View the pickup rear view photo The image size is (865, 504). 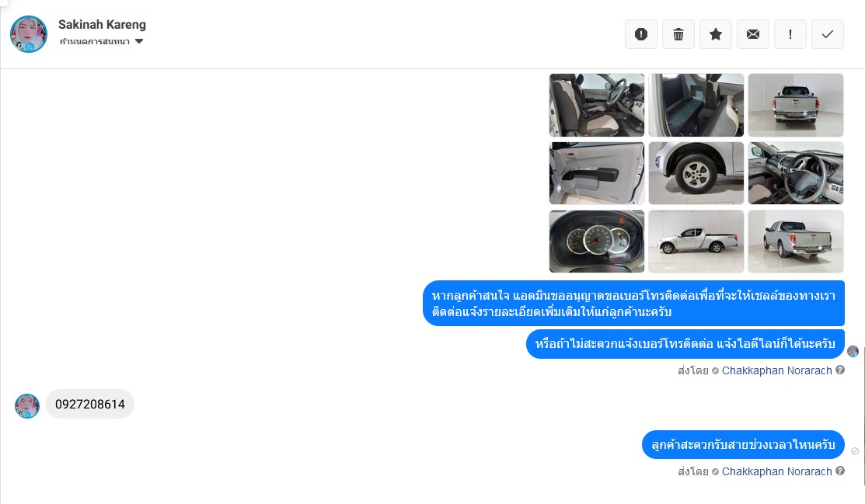(x=796, y=105)
